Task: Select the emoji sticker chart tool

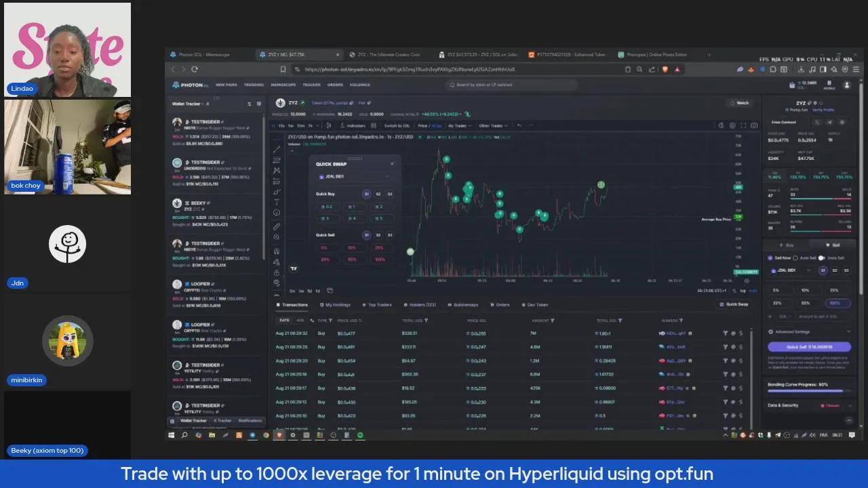Action: pos(277,213)
